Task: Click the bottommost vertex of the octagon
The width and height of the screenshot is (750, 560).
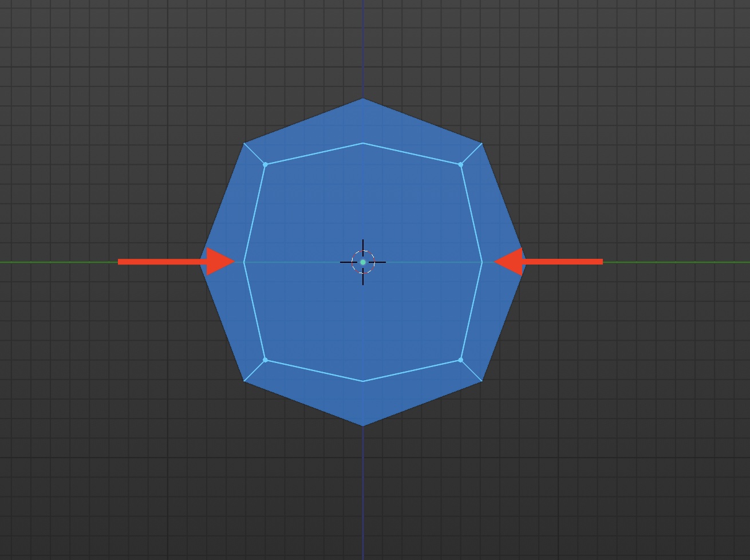Action: click(x=363, y=425)
